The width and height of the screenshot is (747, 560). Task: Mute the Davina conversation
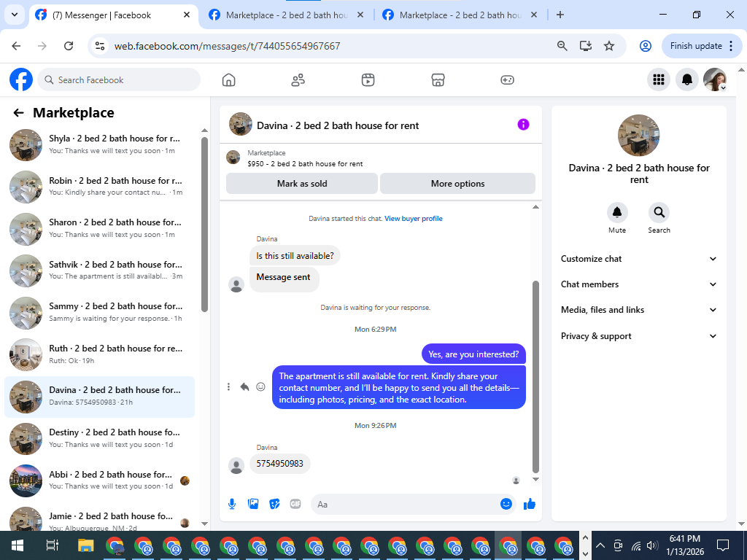[x=617, y=213]
